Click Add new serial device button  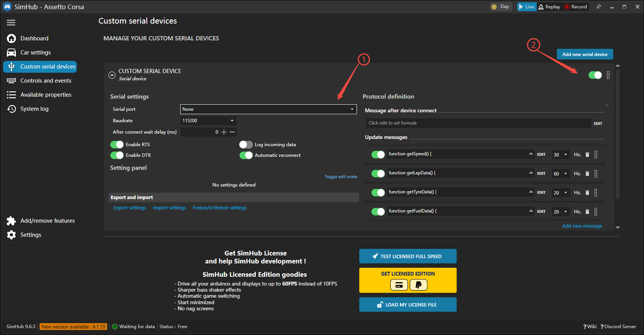tap(585, 54)
